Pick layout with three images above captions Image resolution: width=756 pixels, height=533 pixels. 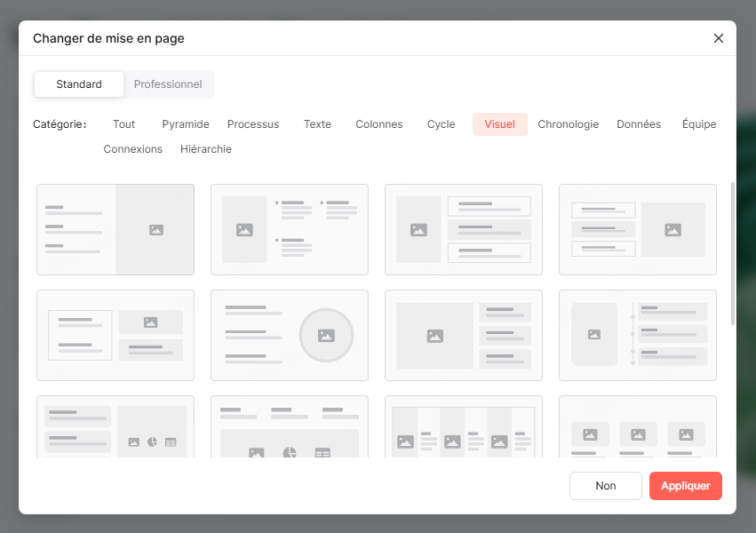click(638, 426)
